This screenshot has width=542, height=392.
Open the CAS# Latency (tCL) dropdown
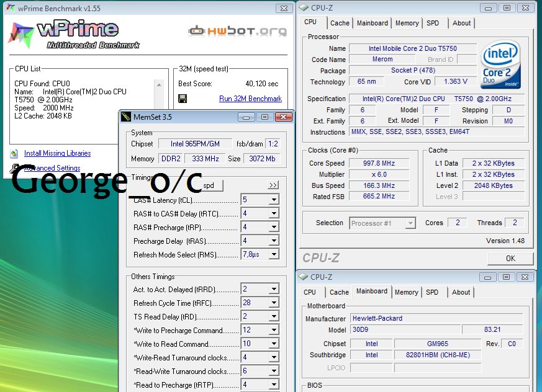click(274, 200)
